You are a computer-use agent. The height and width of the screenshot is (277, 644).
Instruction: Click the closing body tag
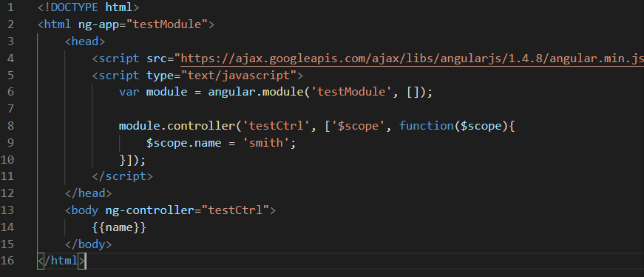pyautogui.click(x=88, y=244)
